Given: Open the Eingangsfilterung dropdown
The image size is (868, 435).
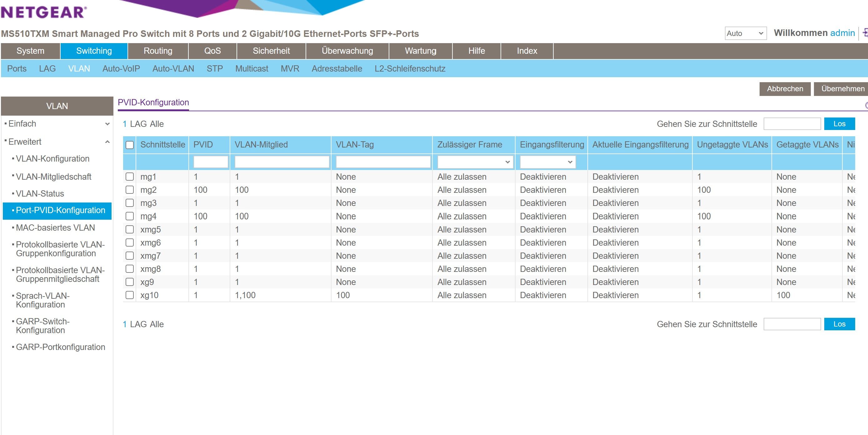Looking at the screenshot, I should (x=547, y=162).
